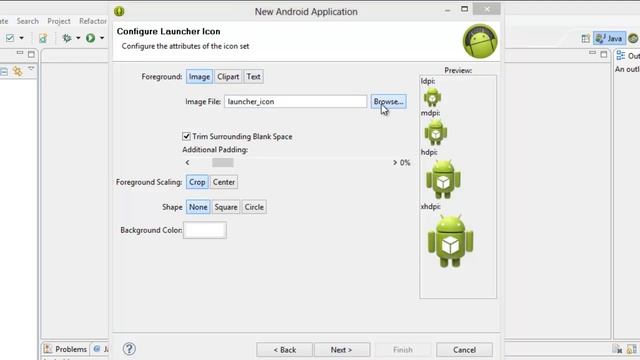640x360 pixels.
Task: Click the padding slider right arrow
Action: tap(395, 163)
